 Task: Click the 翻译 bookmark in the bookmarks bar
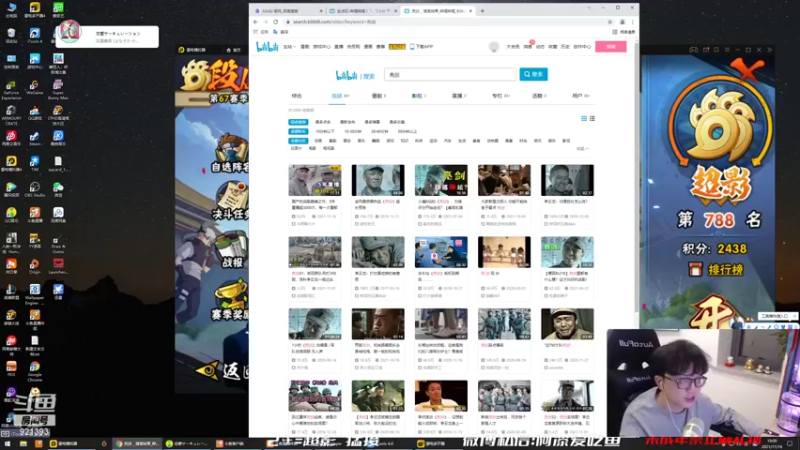point(281,32)
